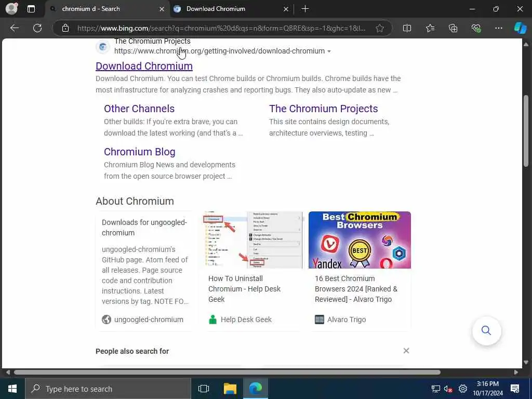Open the tab actions menu icon
The width and height of the screenshot is (532, 399).
[x=31, y=9]
